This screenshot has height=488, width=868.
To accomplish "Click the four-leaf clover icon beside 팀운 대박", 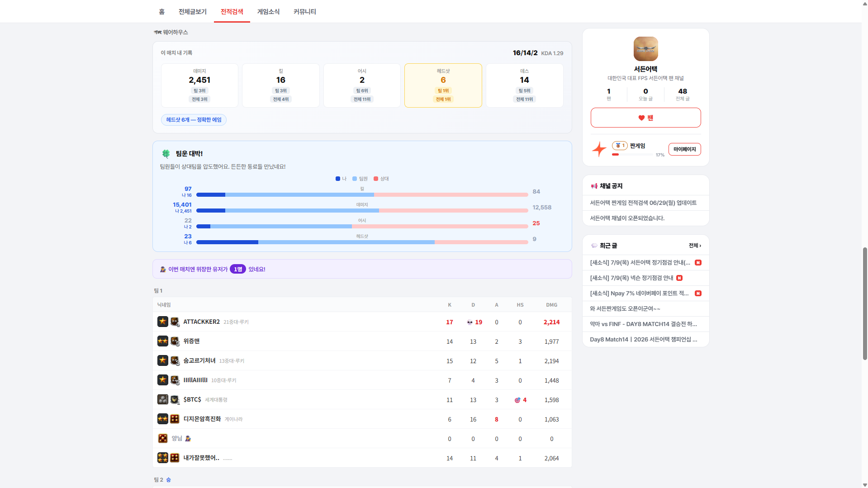I will tap(166, 154).
